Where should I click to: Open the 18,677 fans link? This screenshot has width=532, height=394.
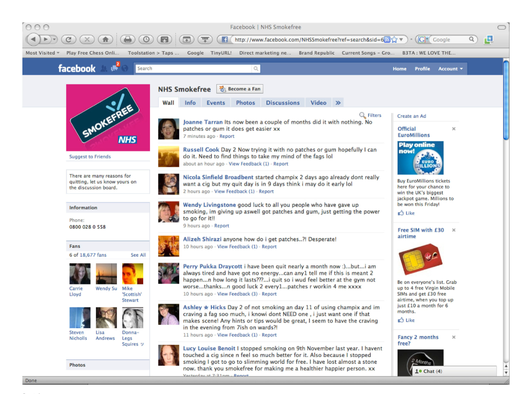pyautogui.click(x=93, y=255)
